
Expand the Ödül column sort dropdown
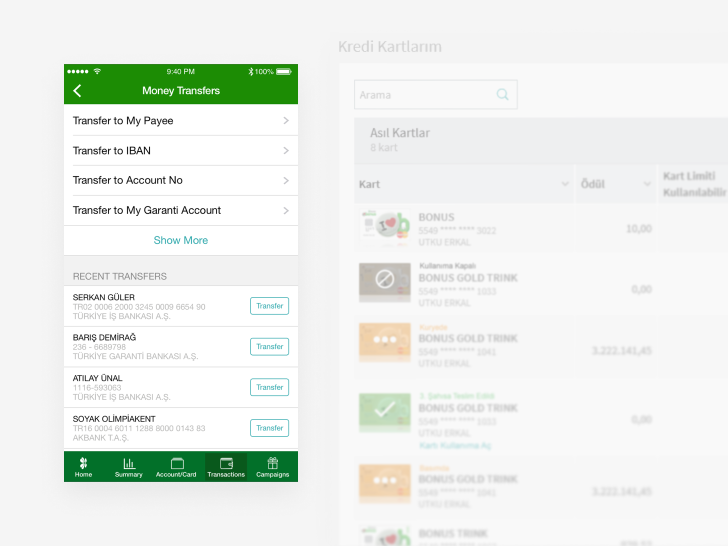pyautogui.click(x=647, y=184)
